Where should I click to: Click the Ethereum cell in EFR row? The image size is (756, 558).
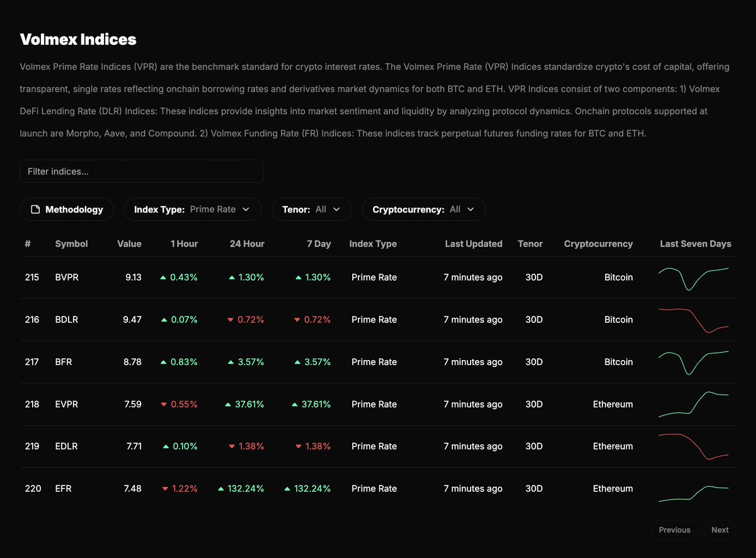click(x=613, y=489)
